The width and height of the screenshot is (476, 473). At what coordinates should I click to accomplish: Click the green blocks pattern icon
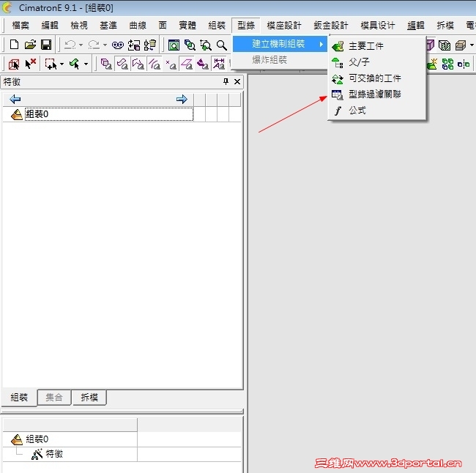447,64
